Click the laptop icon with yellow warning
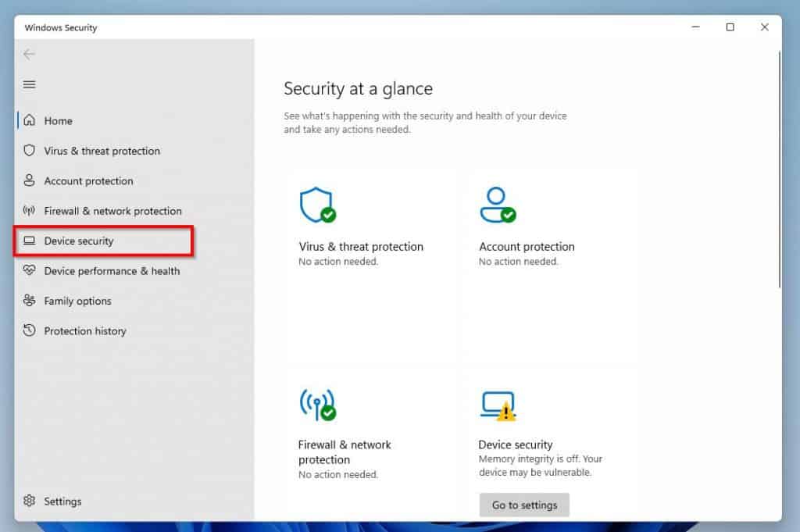The width and height of the screenshot is (800, 532). point(498,405)
